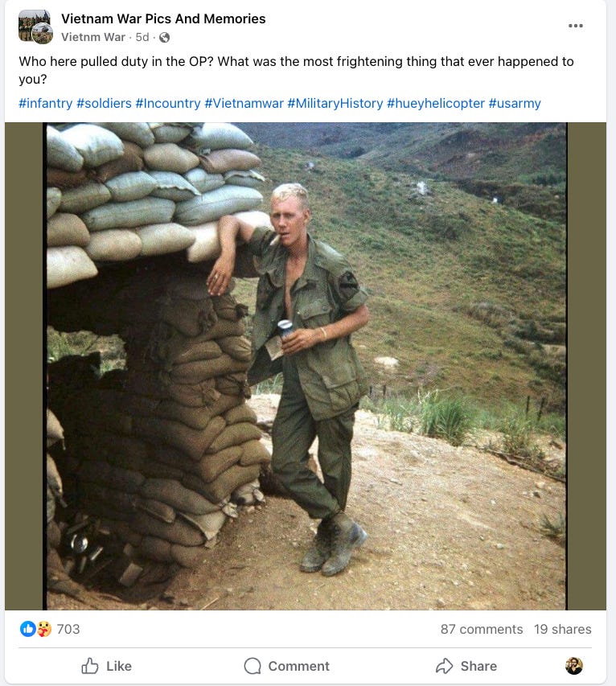
Task: Show who reacted via 703 count
Action: (x=68, y=629)
